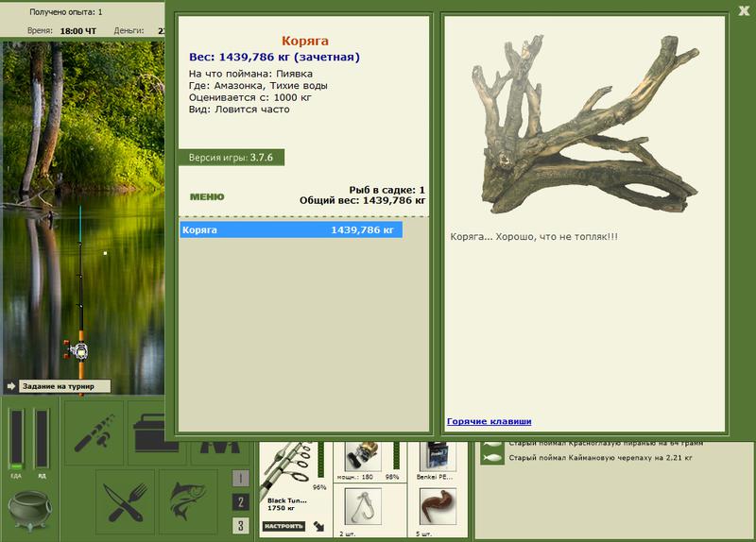Open the Горячие клавиши link
This screenshot has height=542, width=756.
click(x=489, y=421)
